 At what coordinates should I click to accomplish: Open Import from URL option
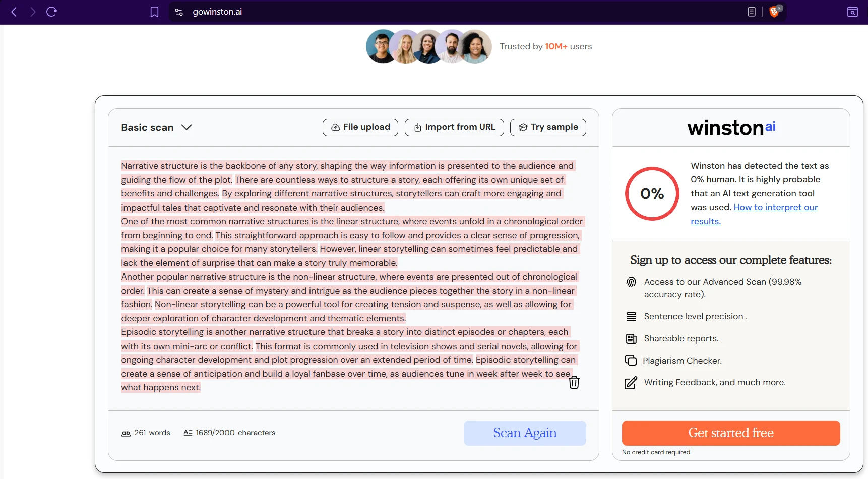[x=454, y=127]
